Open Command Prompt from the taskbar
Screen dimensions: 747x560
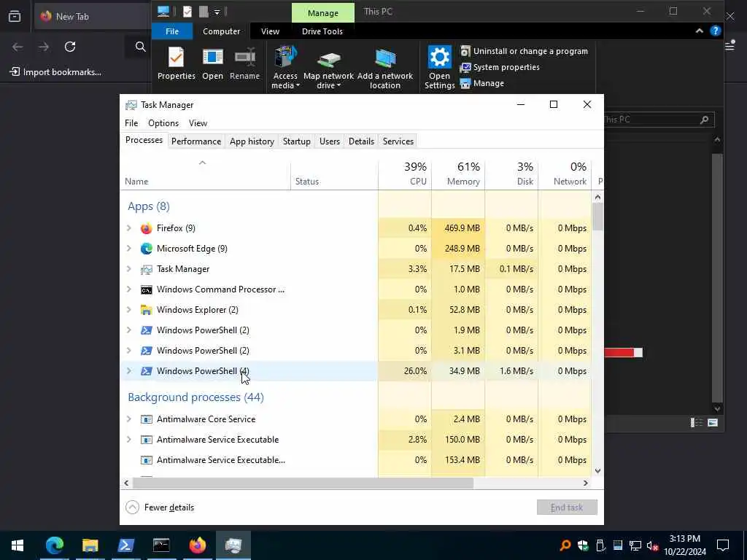coord(161,545)
